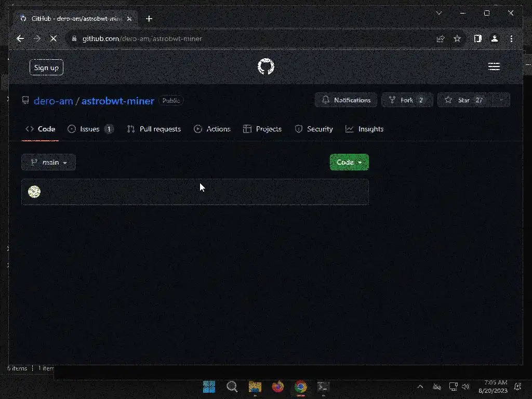532x399 pixels.
Task: Go forward in browser history
Action: tap(37, 38)
